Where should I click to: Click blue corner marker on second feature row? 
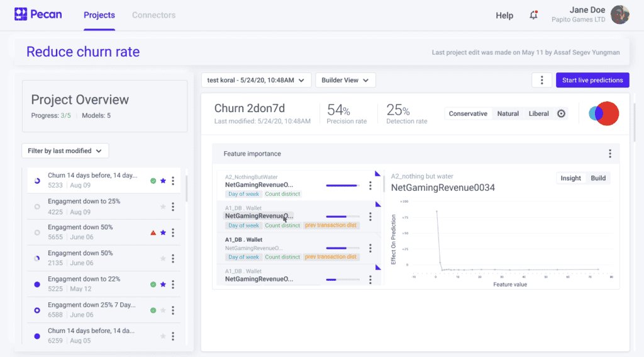click(x=378, y=205)
